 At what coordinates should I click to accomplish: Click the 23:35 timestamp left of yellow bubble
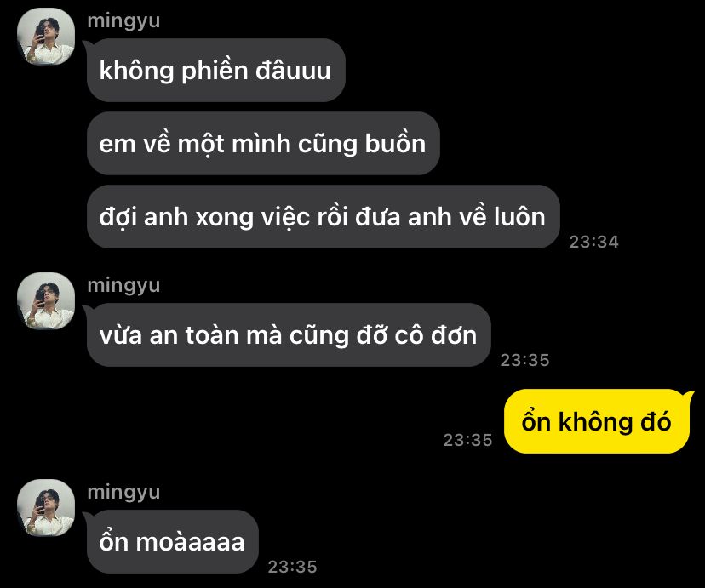pyautogui.click(x=467, y=440)
